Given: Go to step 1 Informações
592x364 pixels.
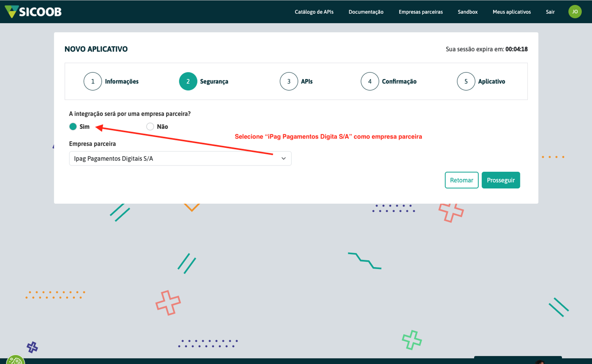Looking at the screenshot, I should tap(111, 81).
